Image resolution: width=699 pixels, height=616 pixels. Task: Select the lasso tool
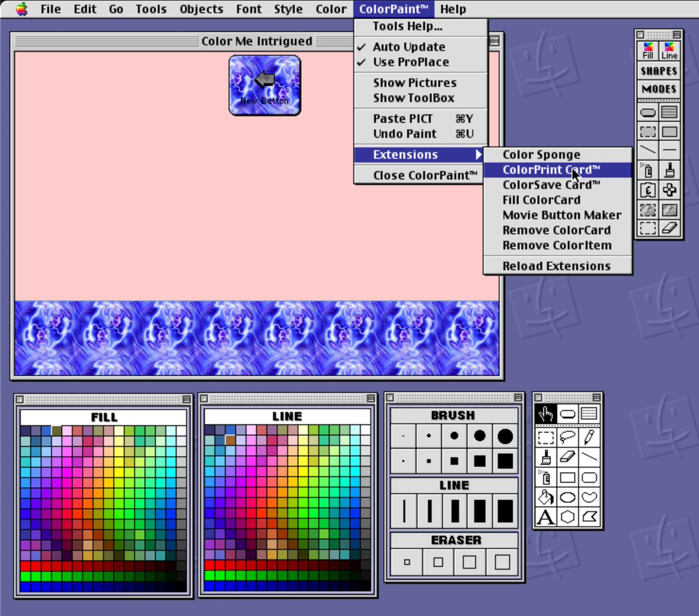pos(567,437)
